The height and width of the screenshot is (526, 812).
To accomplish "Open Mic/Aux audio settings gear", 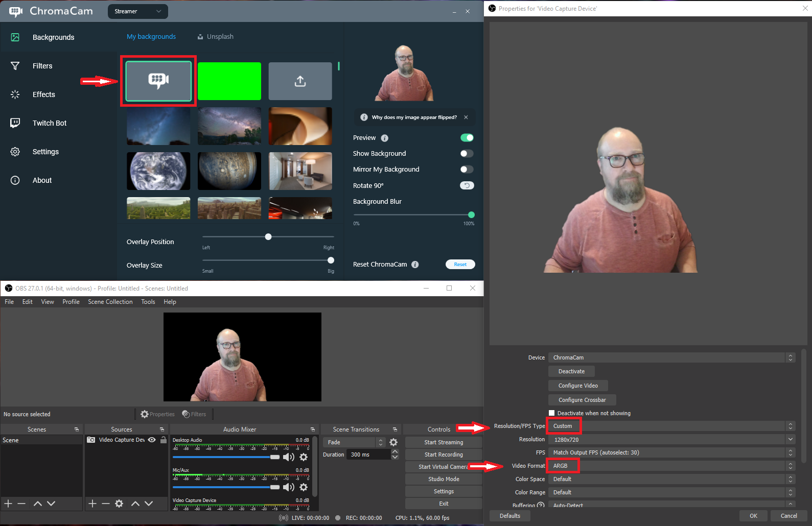I will click(304, 487).
